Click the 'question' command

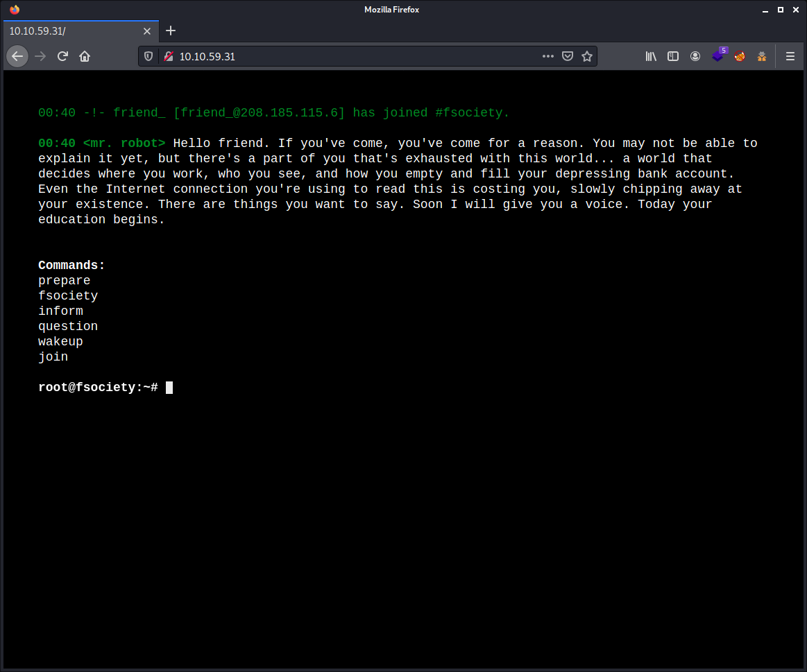pyautogui.click(x=68, y=326)
